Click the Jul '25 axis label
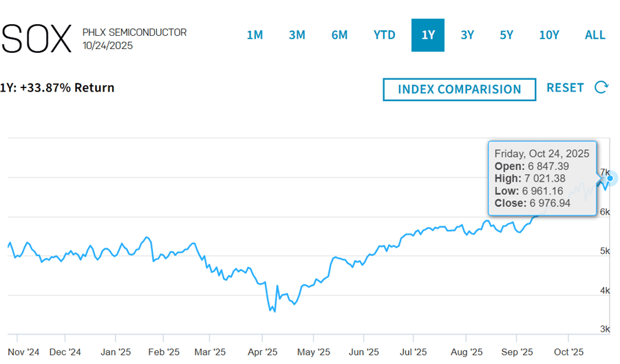This screenshot has width=620, height=364. [x=413, y=352]
